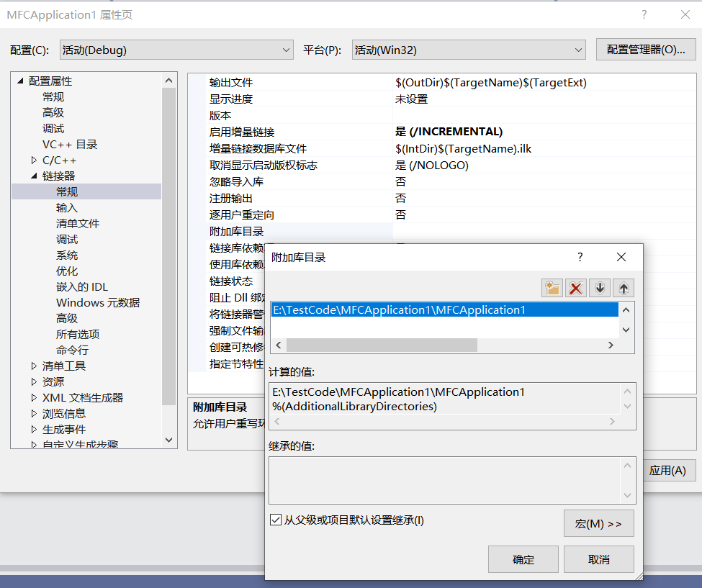Screen dimensions: 702x588
Task: Click the 取消 button
Action: 598,559
